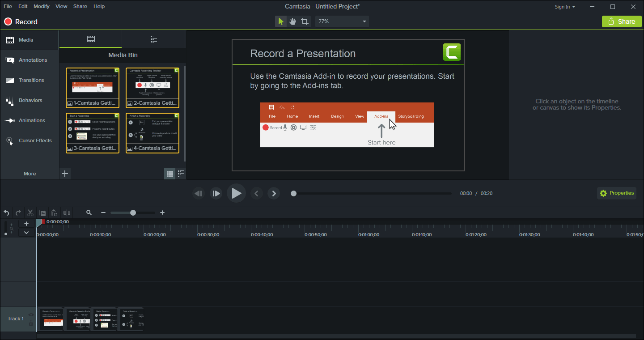644x340 pixels.
Task: Click the green Share button
Action: pyautogui.click(x=622, y=21)
